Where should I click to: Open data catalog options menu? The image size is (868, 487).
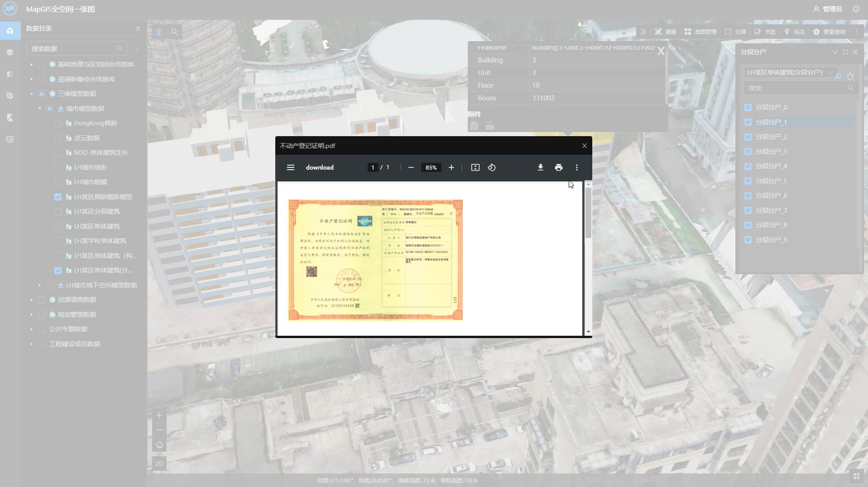[x=137, y=49]
